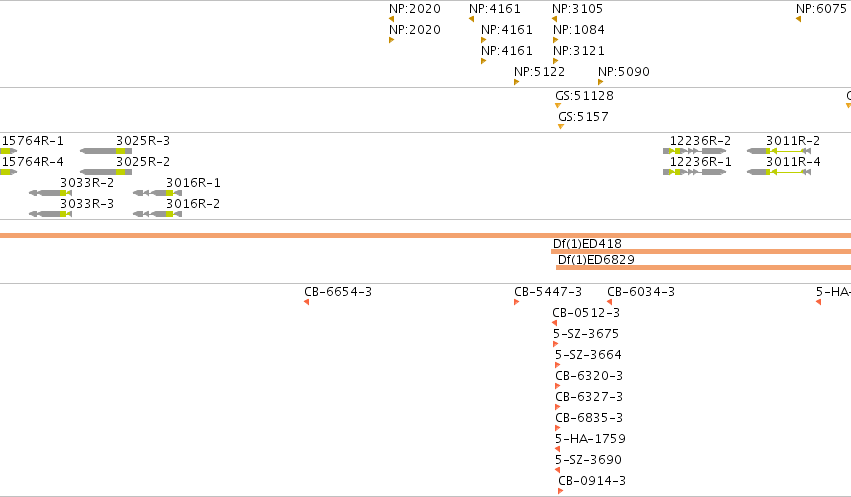851x497 pixels.
Task: Open the CB-0512-3 label
Action: [x=586, y=313]
